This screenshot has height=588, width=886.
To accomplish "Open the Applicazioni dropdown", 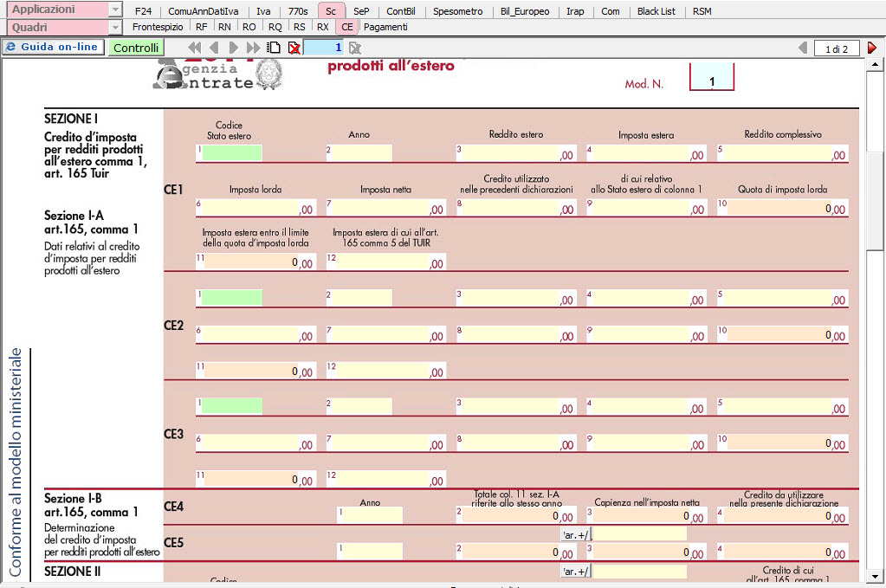I will coord(115,10).
